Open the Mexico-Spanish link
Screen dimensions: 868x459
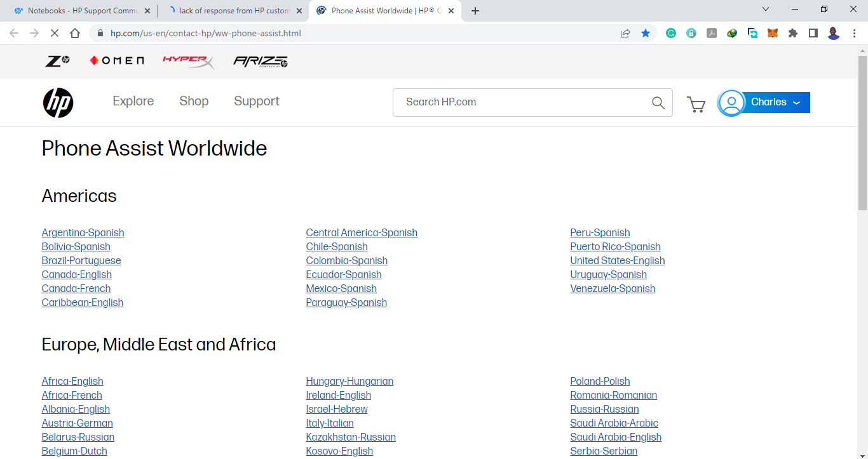coord(341,289)
